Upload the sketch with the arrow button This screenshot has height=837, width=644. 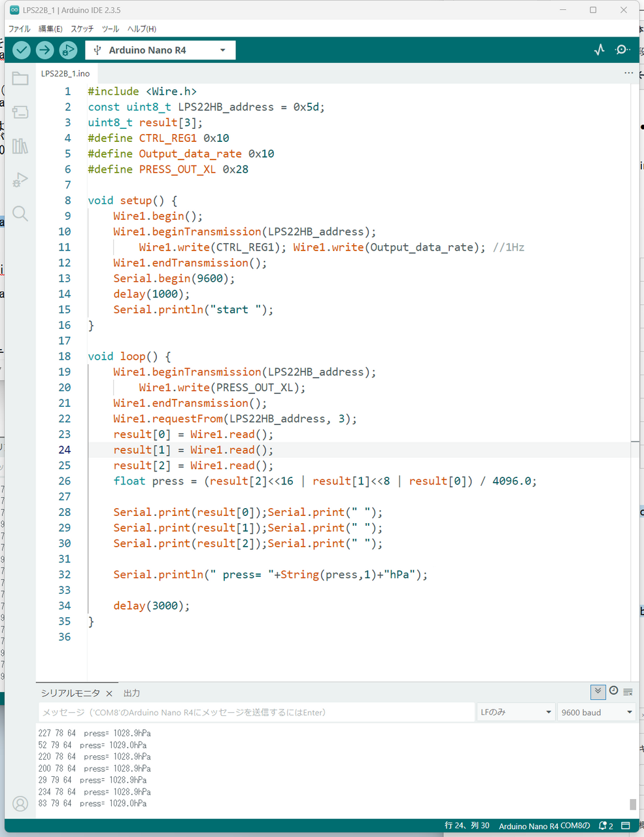[44, 50]
